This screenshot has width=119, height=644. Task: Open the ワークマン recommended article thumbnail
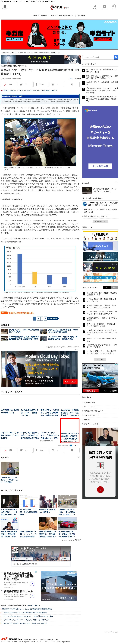67,501
